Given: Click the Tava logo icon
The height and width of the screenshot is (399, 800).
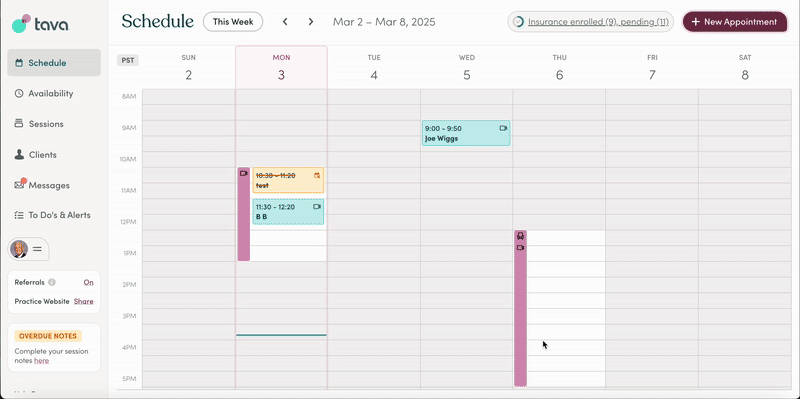Looking at the screenshot, I should click(21, 23).
